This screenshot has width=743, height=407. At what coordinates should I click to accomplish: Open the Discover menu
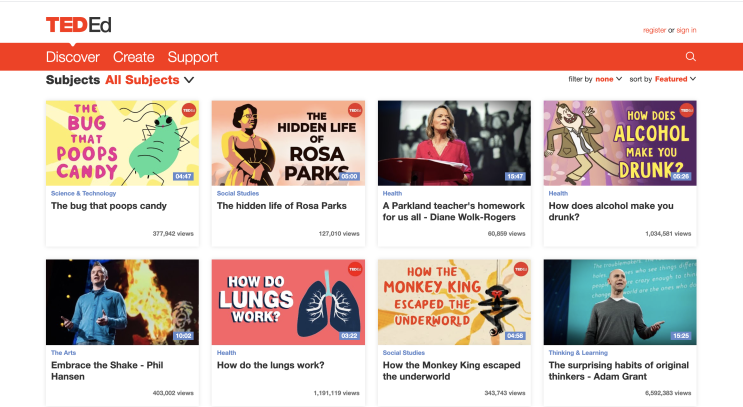click(x=73, y=57)
